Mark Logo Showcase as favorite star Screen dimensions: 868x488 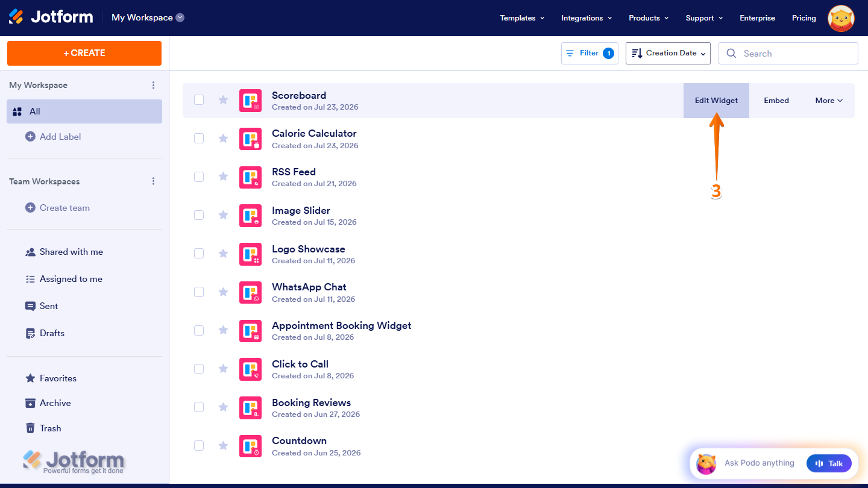[223, 254]
